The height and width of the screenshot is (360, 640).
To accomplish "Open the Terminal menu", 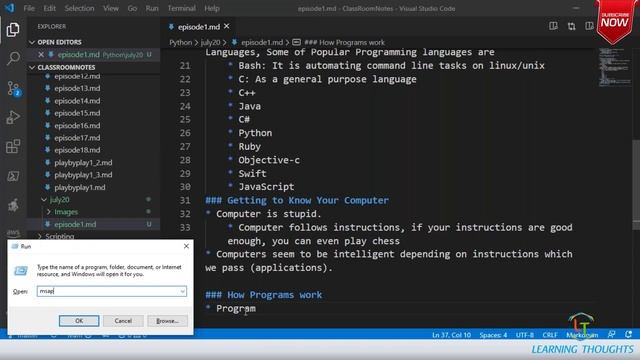I will coord(181,8).
